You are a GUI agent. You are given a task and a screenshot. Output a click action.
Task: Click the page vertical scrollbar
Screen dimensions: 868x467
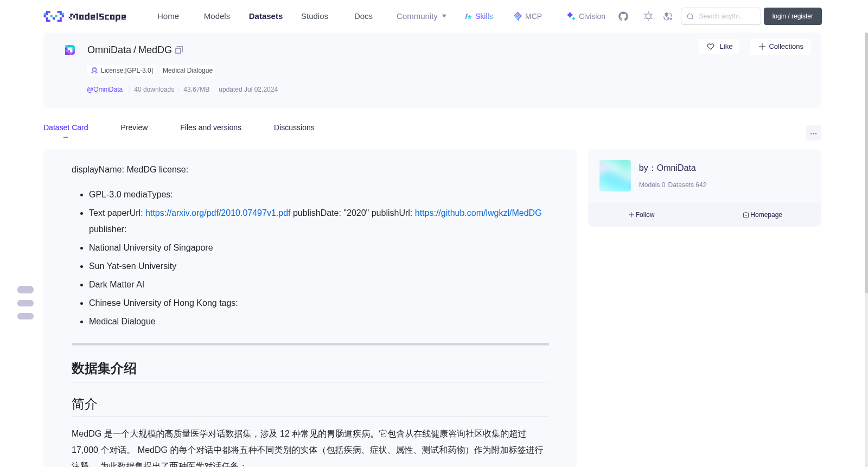pos(866,163)
